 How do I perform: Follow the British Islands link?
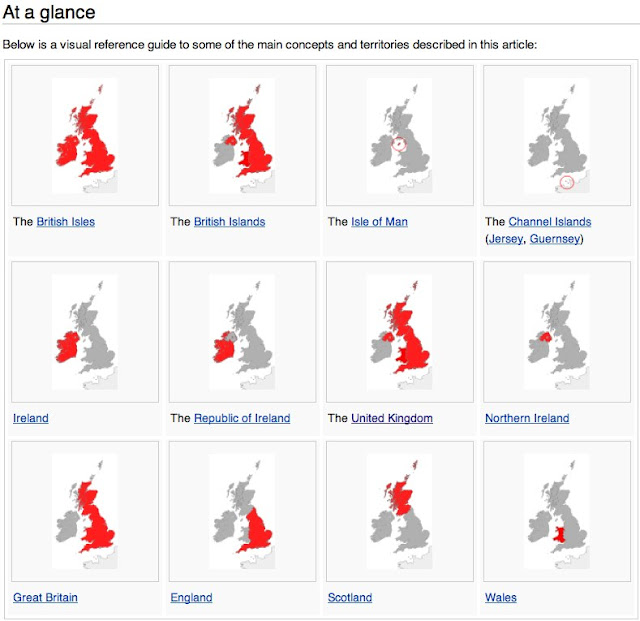click(x=229, y=222)
